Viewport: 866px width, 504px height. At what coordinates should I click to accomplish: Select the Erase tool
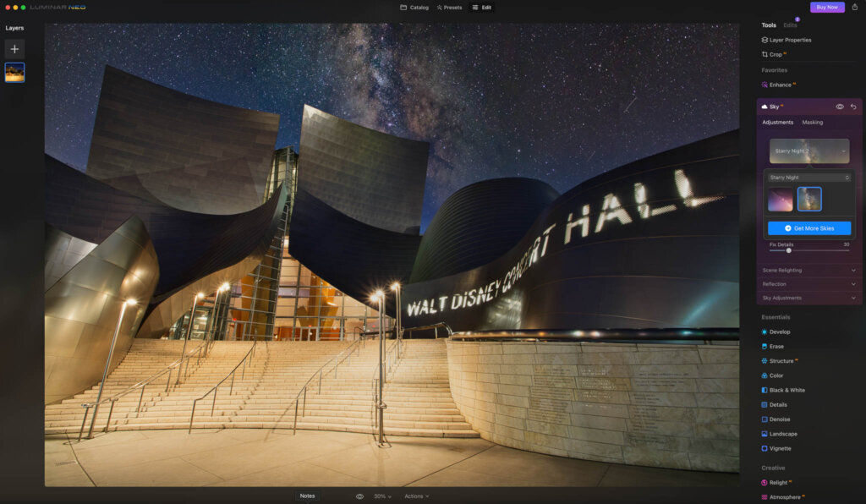coord(777,346)
